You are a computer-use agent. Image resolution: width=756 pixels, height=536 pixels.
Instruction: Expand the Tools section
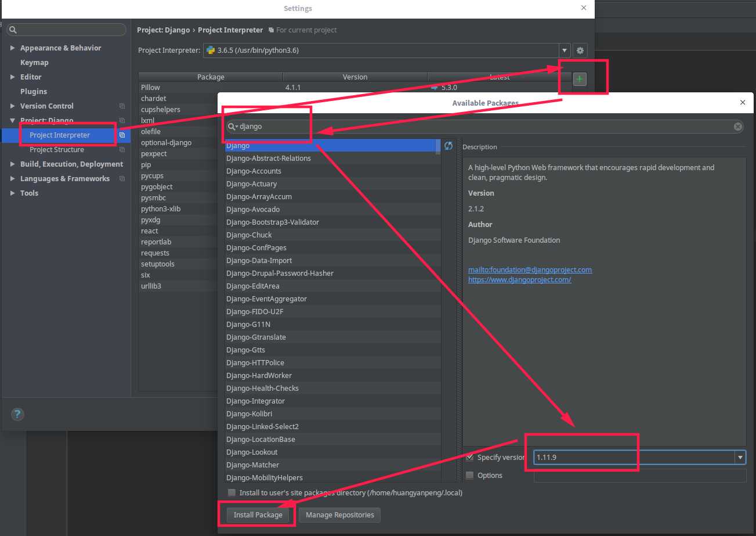coord(13,193)
